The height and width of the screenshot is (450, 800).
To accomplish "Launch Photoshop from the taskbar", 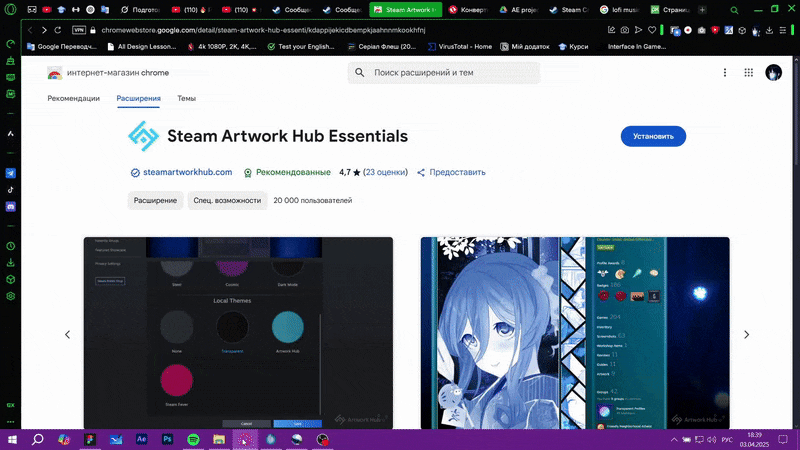I will coord(167,440).
